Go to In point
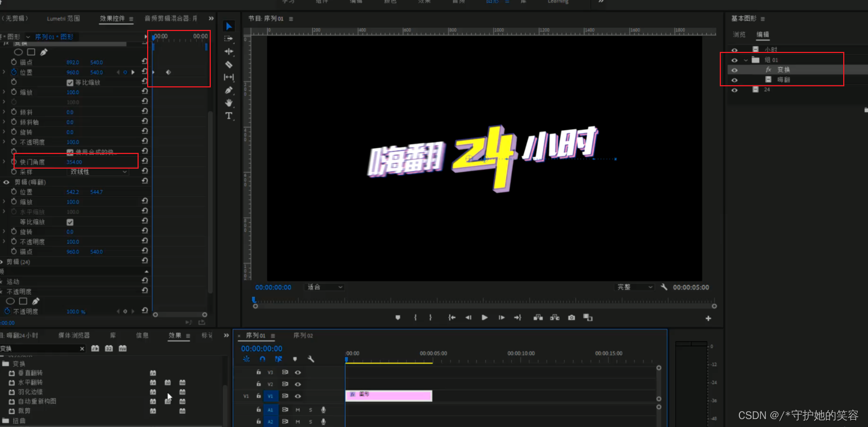This screenshot has height=427, width=868. click(x=452, y=318)
